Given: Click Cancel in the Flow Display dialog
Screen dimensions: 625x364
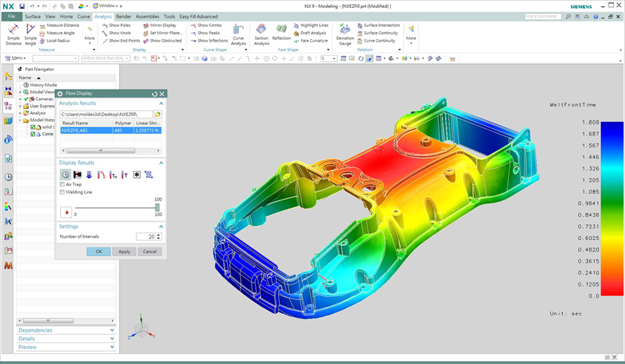Looking at the screenshot, I should click(x=150, y=251).
